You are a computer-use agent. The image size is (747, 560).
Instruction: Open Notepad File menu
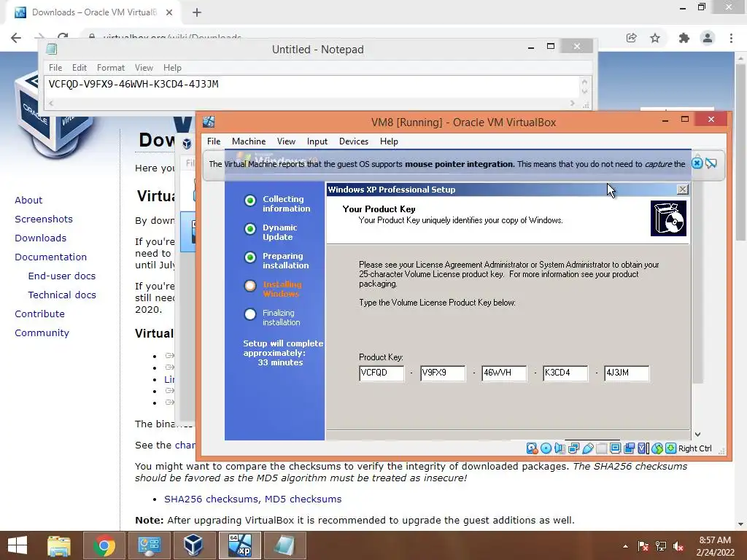click(55, 68)
